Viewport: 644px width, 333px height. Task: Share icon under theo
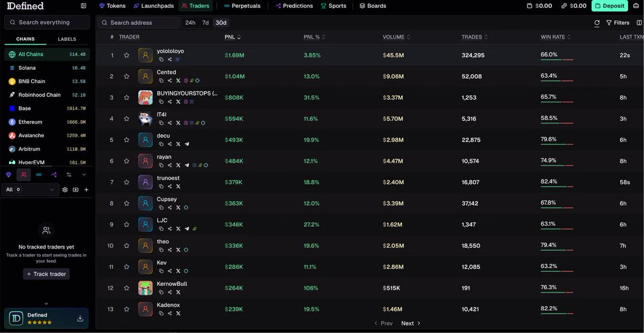coord(170,250)
